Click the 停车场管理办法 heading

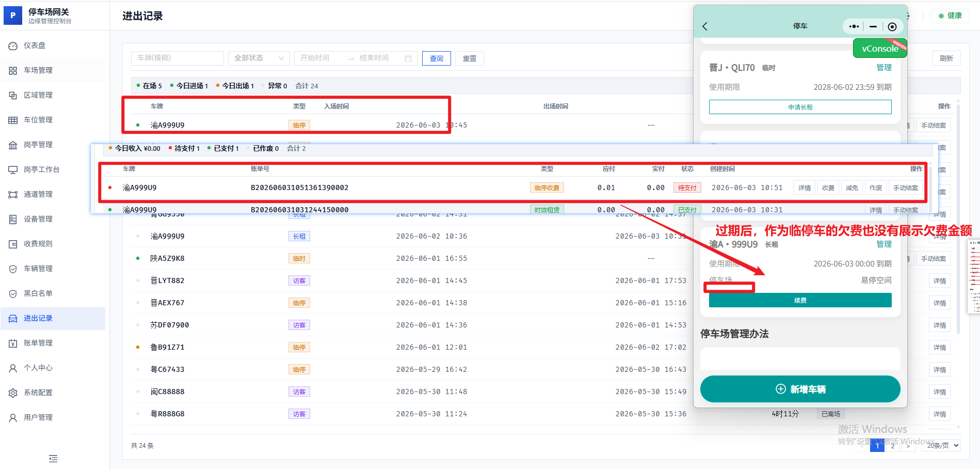[x=734, y=334]
